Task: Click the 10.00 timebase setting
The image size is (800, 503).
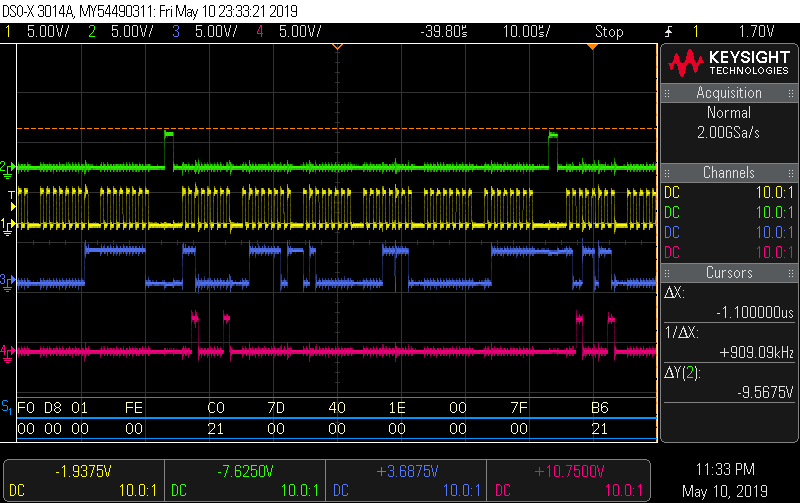Action: [527, 32]
